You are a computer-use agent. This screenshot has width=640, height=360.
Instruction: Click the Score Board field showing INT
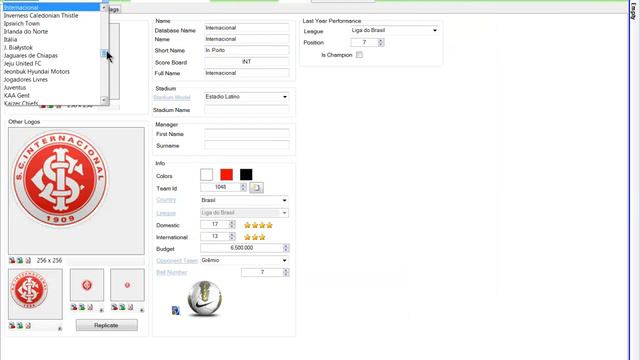point(246,62)
